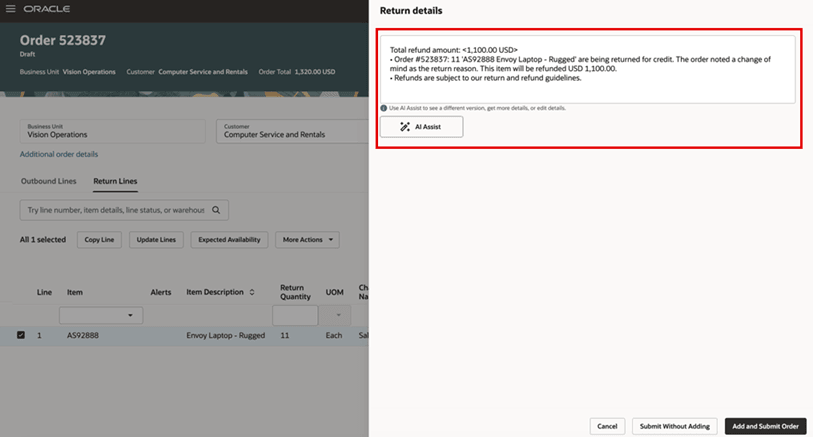This screenshot has height=437, width=813.
Task: Click Add and Submit Order button
Action: (x=765, y=426)
